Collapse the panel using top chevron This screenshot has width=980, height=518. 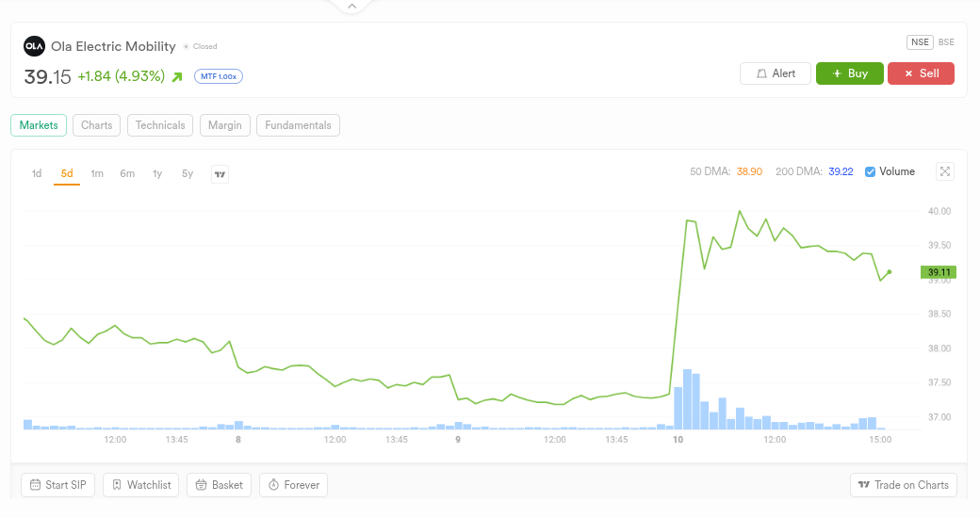tap(351, 7)
